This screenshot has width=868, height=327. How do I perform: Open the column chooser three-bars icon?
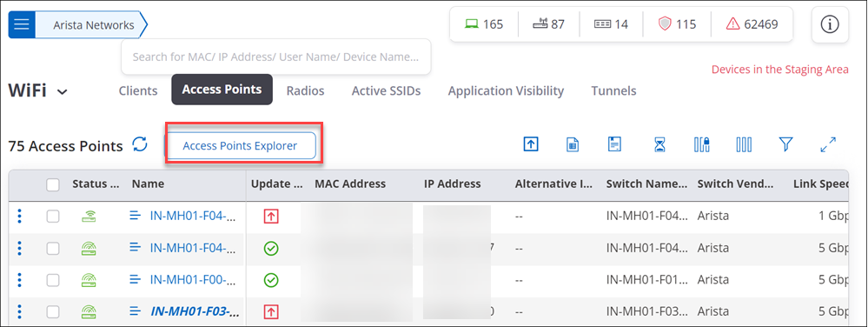tap(744, 145)
